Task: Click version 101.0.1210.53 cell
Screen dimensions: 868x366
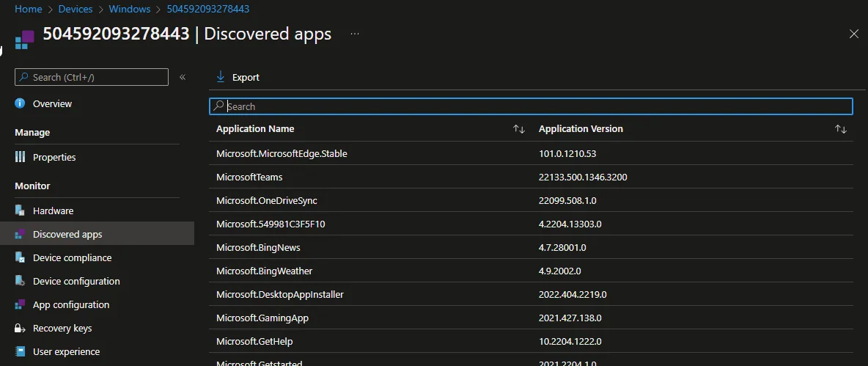Action: 567,154
